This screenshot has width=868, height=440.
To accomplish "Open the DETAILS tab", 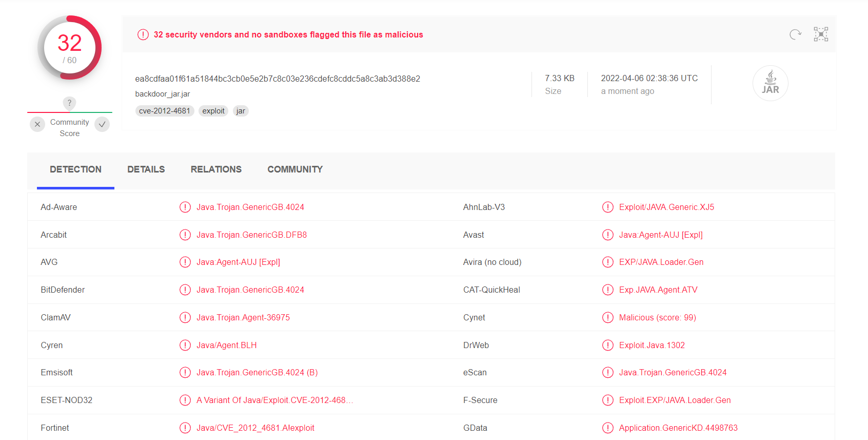I will 146,169.
